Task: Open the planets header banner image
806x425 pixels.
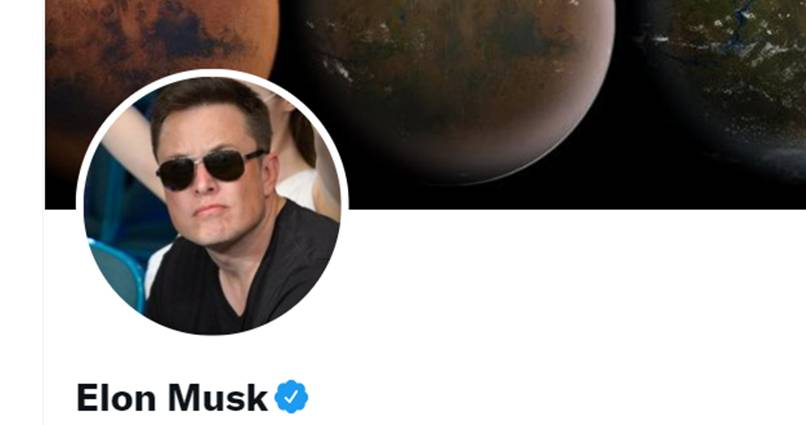Action: click(426, 104)
